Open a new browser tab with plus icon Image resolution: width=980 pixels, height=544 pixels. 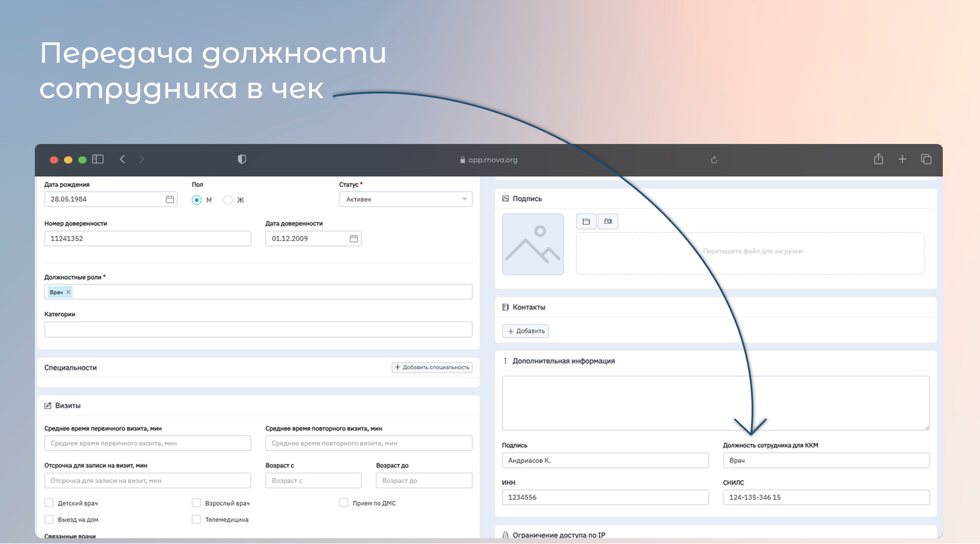(x=902, y=159)
